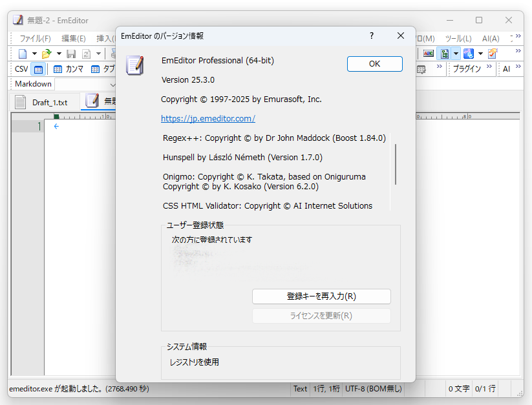The image size is (532, 405).
Task: Toggle the outline view icon
Action: click(x=445, y=53)
